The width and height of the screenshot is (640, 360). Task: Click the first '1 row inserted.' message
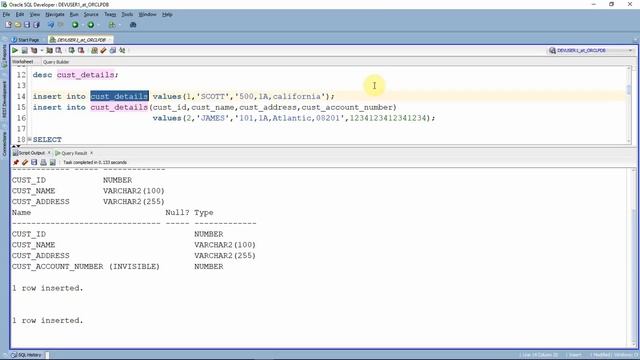(x=47, y=288)
